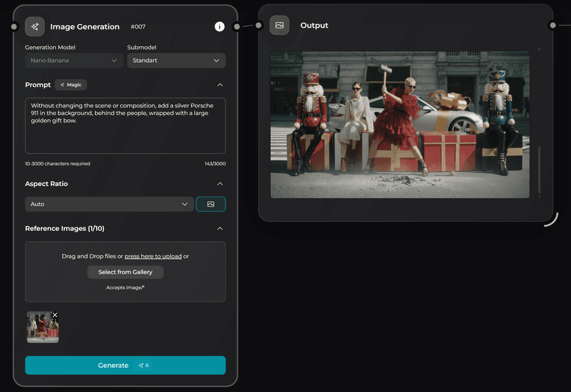Click the Output node image icon
Image resolution: width=571 pixels, height=392 pixels.
[x=279, y=25]
